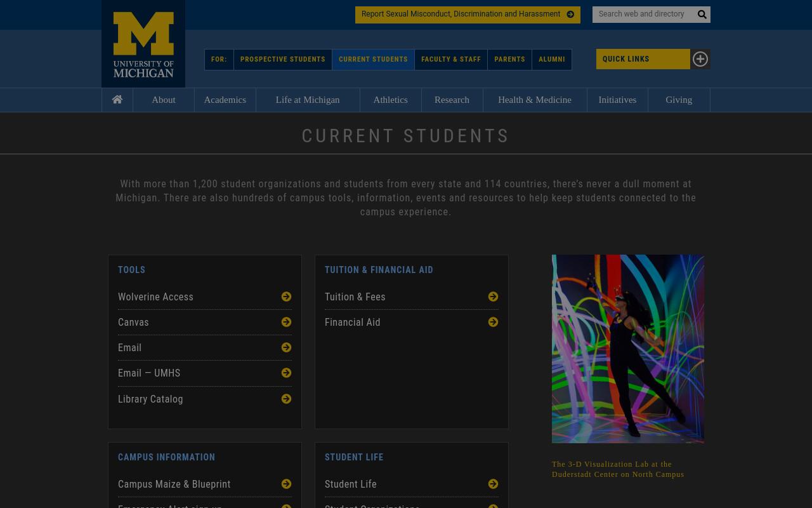The height and width of the screenshot is (508, 812).
Task: Open the Academics menu
Action: tap(225, 100)
